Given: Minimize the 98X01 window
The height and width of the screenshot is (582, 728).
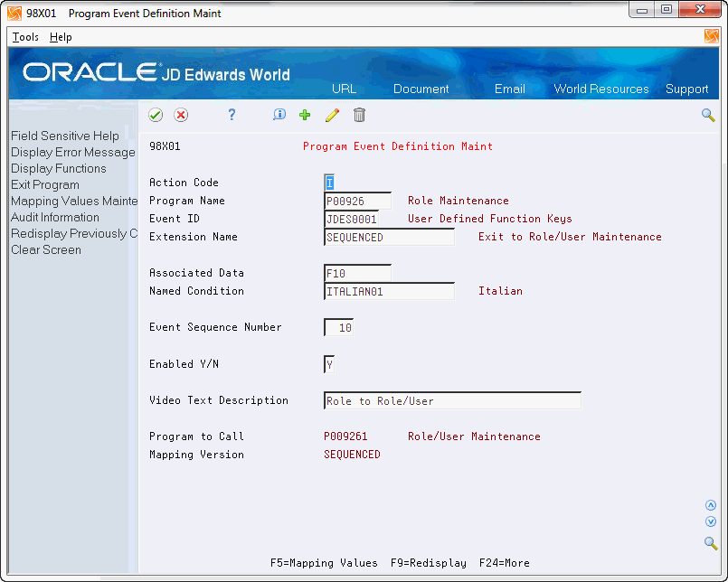Looking at the screenshot, I should [x=643, y=10].
